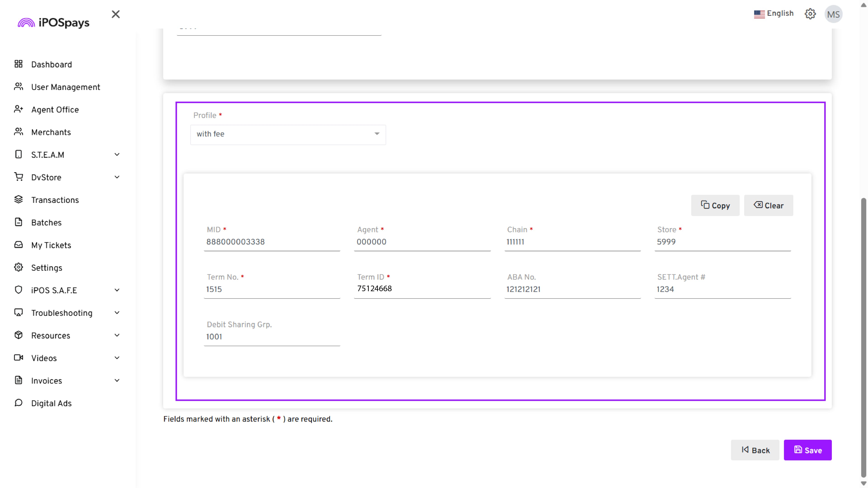Open the top-right settings gear icon
868x488 pixels.
(810, 14)
